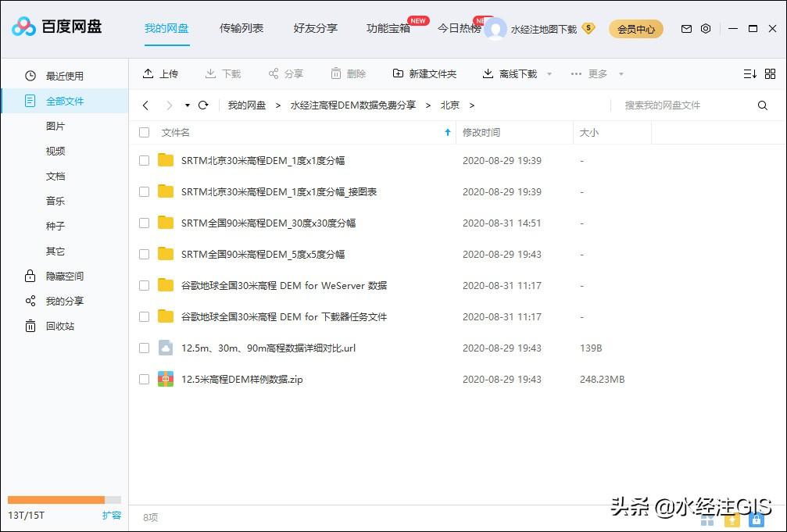Switch to the 传输列表 tab
This screenshot has width=787, height=532.
tap(241, 28)
